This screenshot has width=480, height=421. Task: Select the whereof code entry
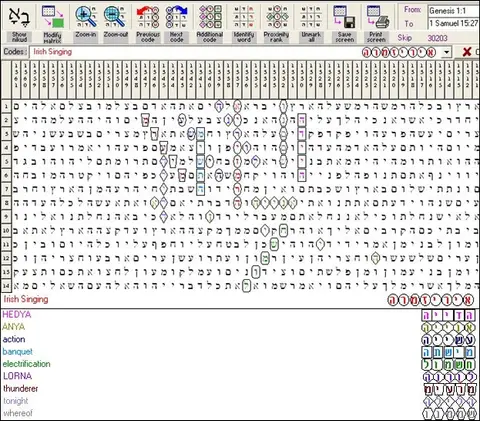pos(18,413)
